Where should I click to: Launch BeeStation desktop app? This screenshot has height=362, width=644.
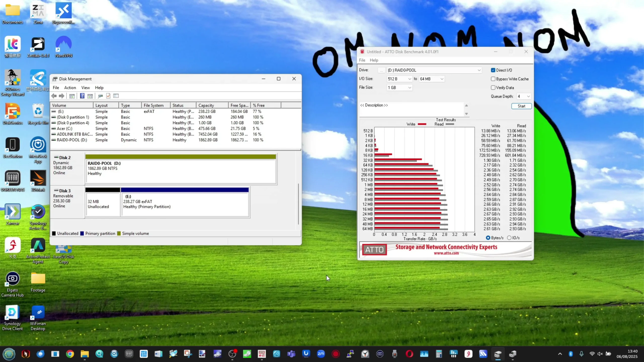[13, 147]
